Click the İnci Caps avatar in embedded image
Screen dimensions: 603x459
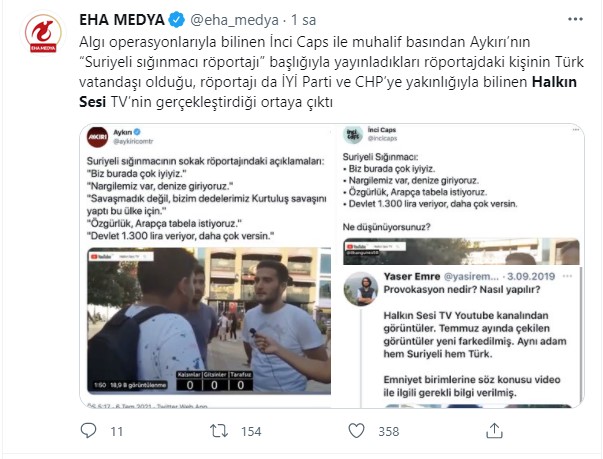[353, 135]
